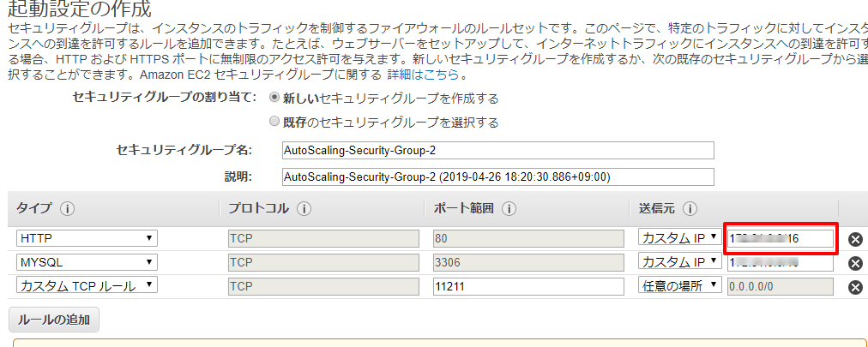868x347 pixels.
Task: Open the カスタム TCP ルール type dropdown
Action: pos(87,286)
